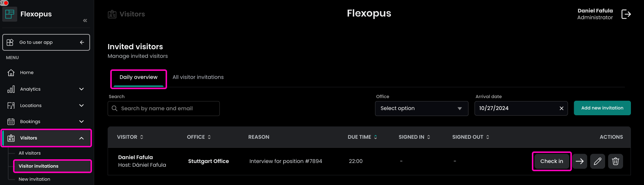Open Home from the sidebar menu
Image resolution: width=644 pixels, height=185 pixels.
pyautogui.click(x=27, y=73)
